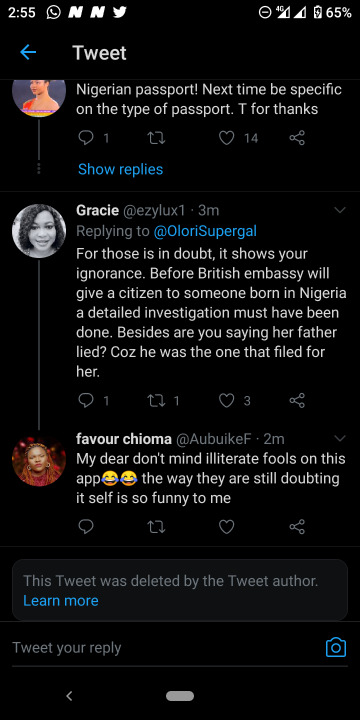Open @OloriSupergal profile mention
The width and height of the screenshot is (360, 720).
click(205, 231)
